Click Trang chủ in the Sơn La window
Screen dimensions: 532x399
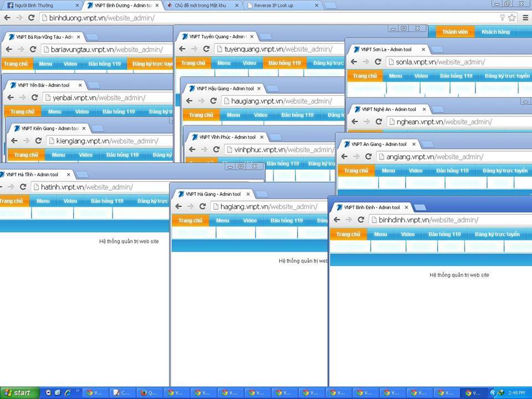tap(365, 76)
